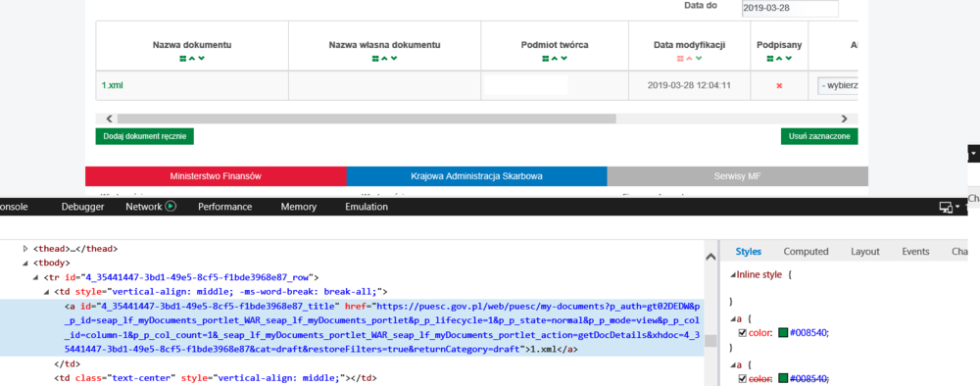Viewport: 980px width, 386px height.
Task: Open the '- wybierz' action dropdown
Action: [838, 85]
